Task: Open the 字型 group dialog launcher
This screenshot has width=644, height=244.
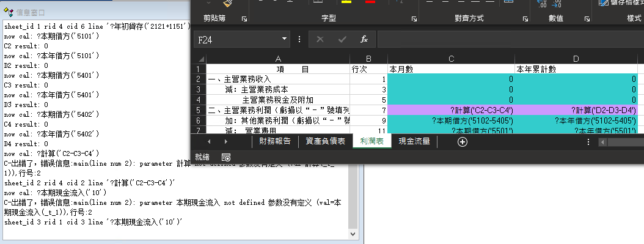Action: pyautogui.click(x=414, y=19)
